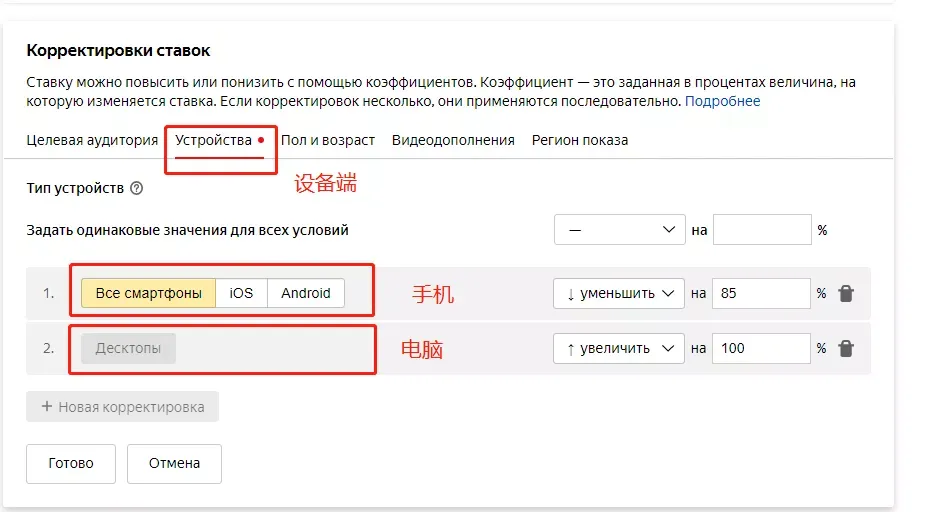The height and width of the screenshot is (512, 941).
Task: Click the plus icon for Новая корректировка
Action: pyautogui.click(x=47, y=406)
